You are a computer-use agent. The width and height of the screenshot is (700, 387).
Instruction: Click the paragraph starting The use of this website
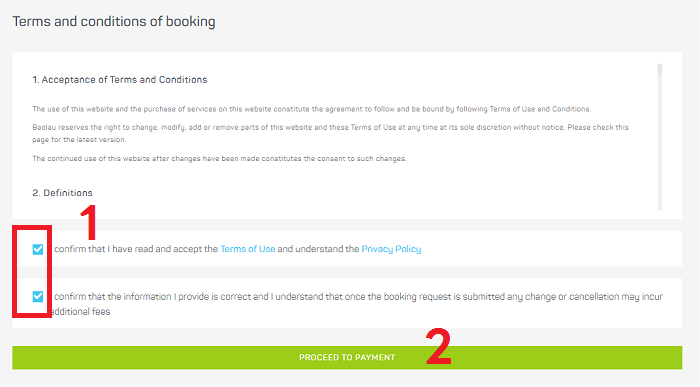(312, 109)
